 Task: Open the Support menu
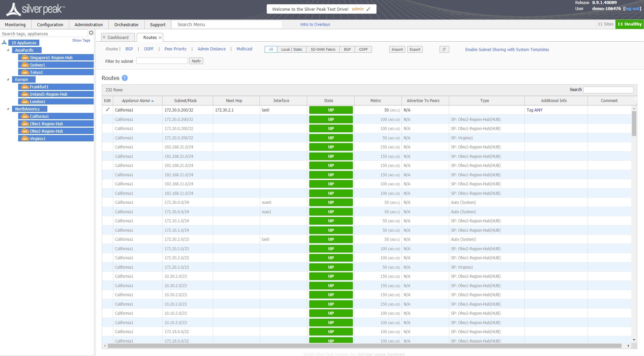[158, 25]
